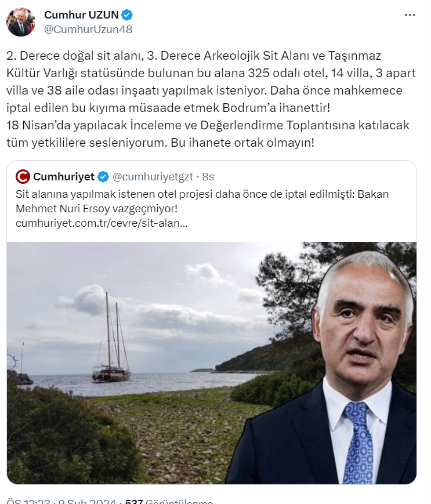Viewport: 431px width, 504px height.
Task: Click the vertical scrollbar at right edge
Action: pyautogui.click(x=429, y=252)
